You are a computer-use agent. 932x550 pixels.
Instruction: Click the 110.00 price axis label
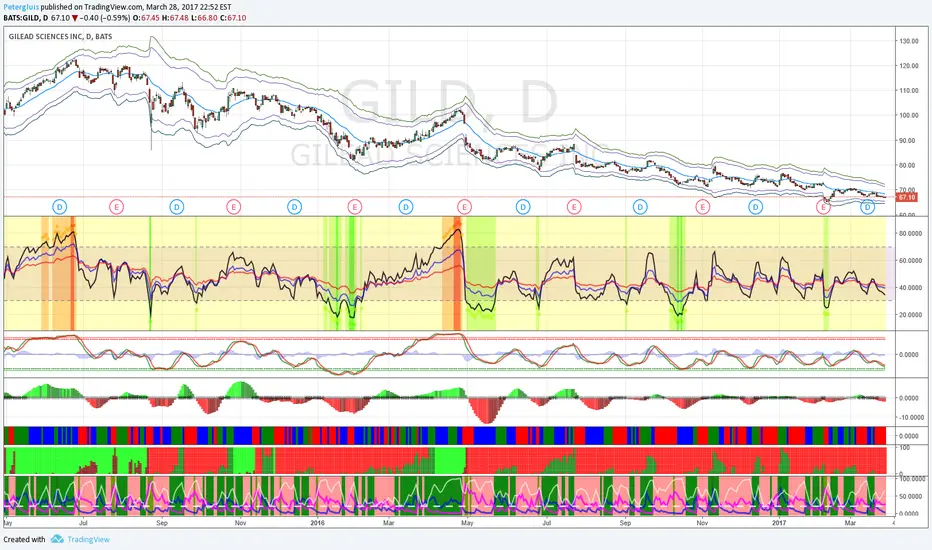[909, 91]
